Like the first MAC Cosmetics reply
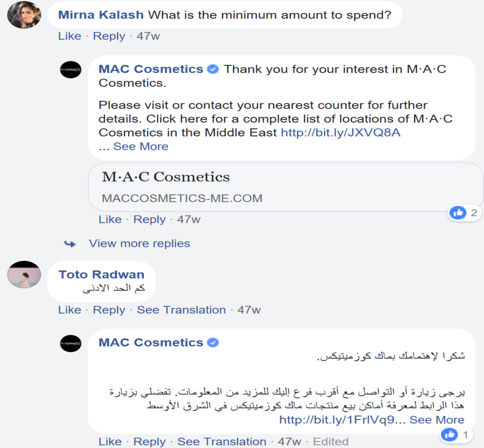Image resolution: width=484 pixels, height=448 pixels. 110,219
